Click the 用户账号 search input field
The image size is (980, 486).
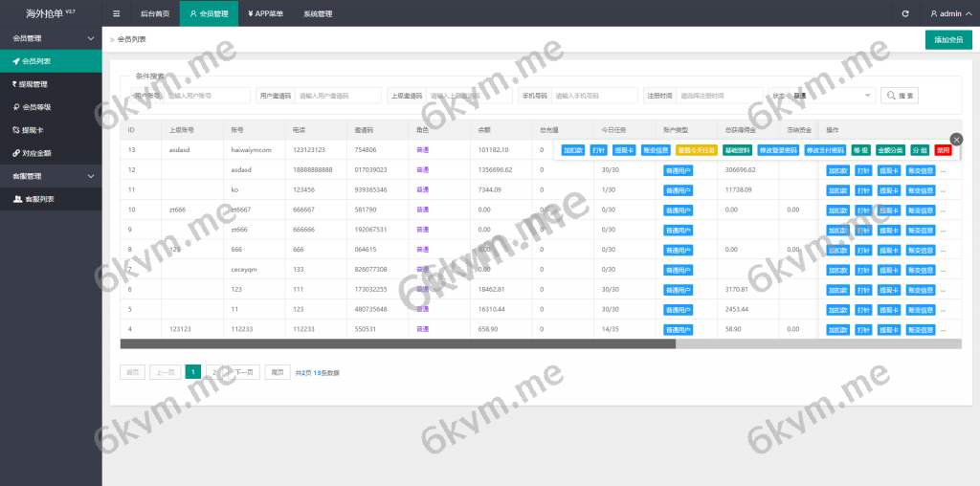coord(207,96)
